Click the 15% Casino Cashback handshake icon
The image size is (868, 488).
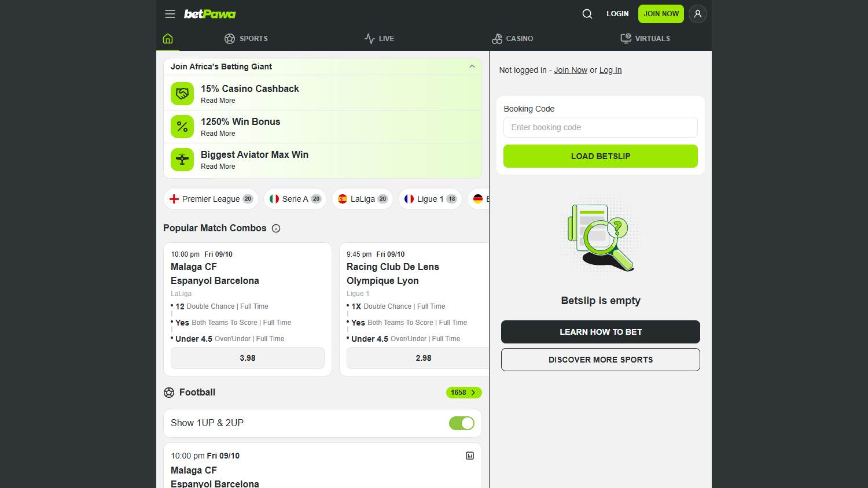click(x=182, y=94)
